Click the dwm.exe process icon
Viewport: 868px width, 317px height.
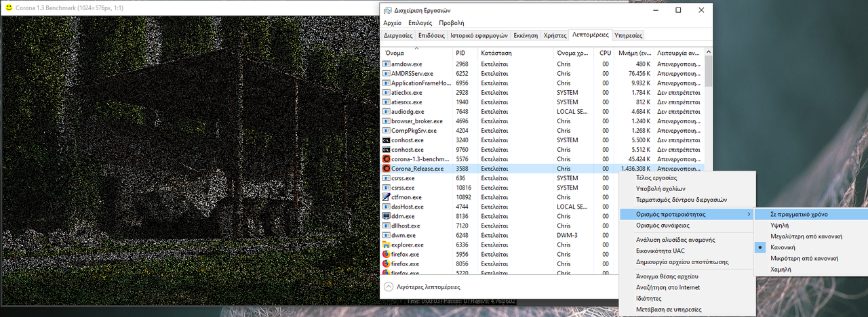[386, 235]
